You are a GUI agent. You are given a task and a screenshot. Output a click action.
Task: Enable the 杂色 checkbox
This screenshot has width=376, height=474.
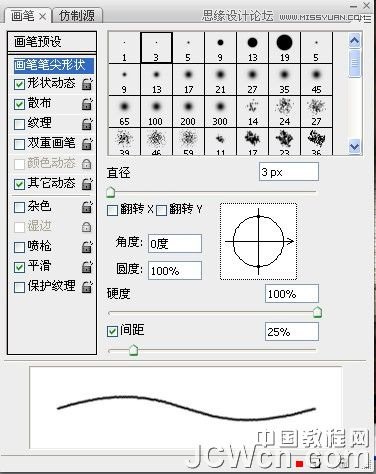coord(19,207)
